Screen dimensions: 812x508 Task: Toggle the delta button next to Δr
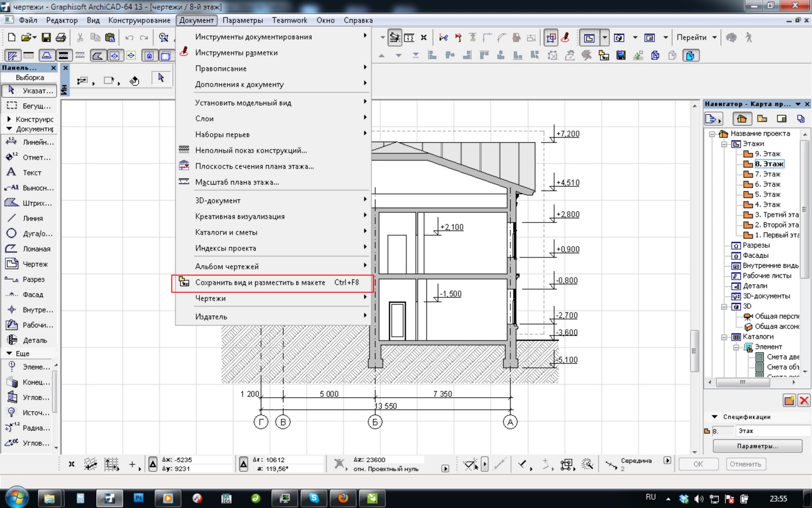pos(244,463)
